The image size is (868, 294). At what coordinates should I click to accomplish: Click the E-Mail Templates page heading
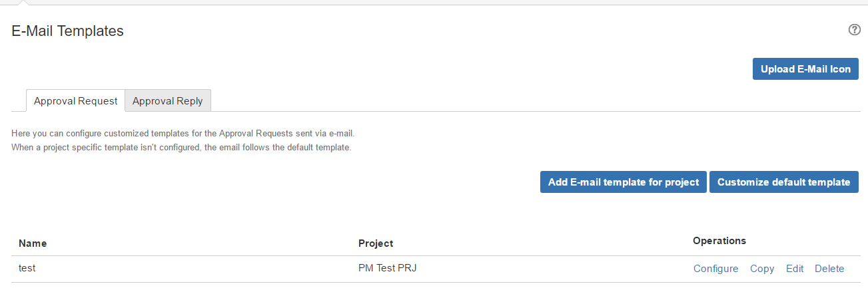click(x=68, y=31)
